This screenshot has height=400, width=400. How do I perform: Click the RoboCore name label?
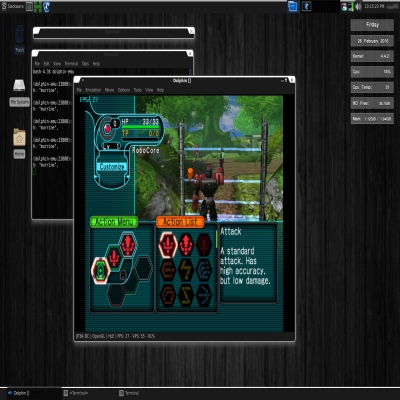[x=145, y=151]
